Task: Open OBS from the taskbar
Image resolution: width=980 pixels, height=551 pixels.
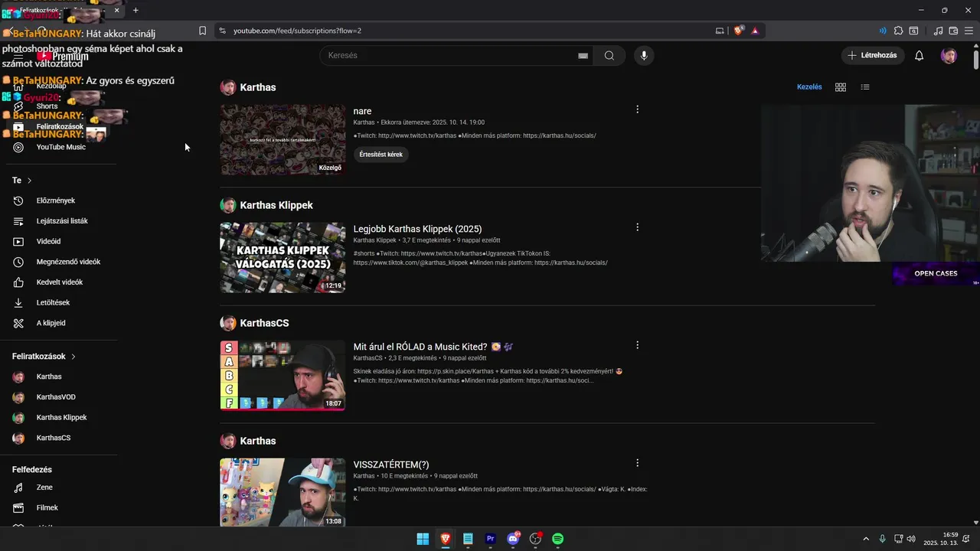Action: coord(535,539)
